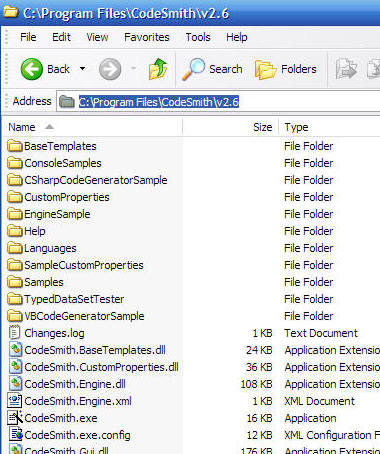
Task: Click the Address bar path field
Action: (x=218, y=102)
